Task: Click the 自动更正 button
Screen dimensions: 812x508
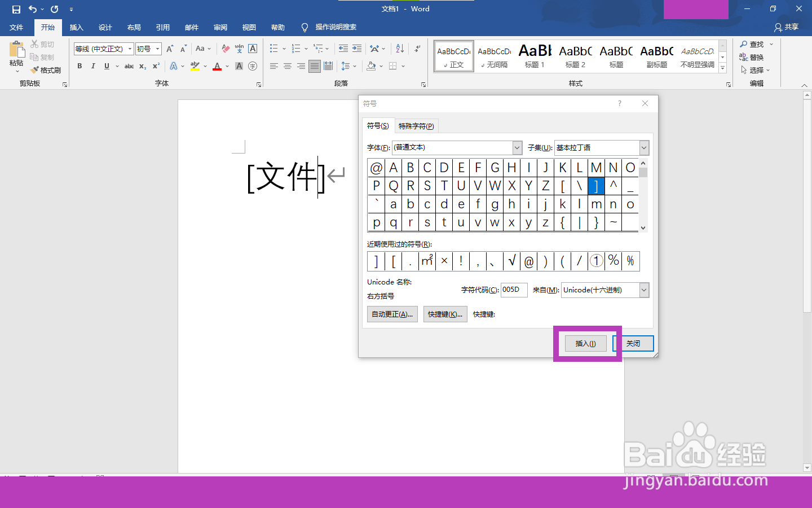Action: tap(392, 314)
